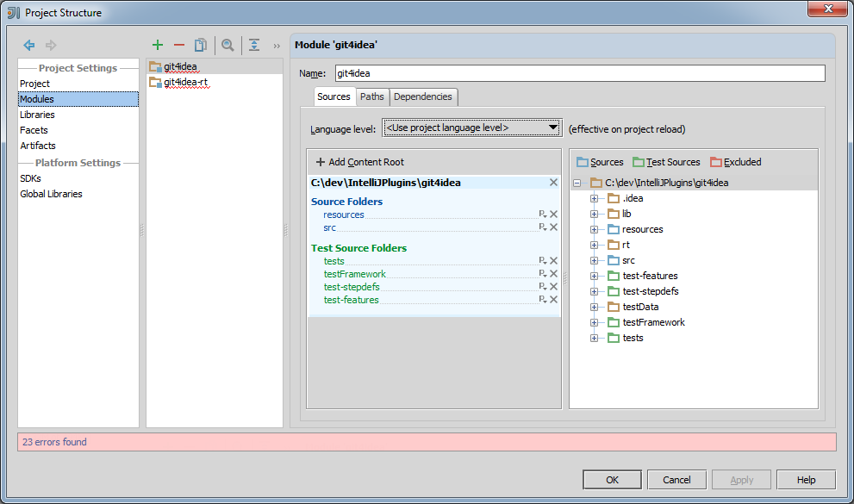Expand the resources folder in tree
This screenshot has width=854, height=504.
pyautogui.click(x=595, y=230)
